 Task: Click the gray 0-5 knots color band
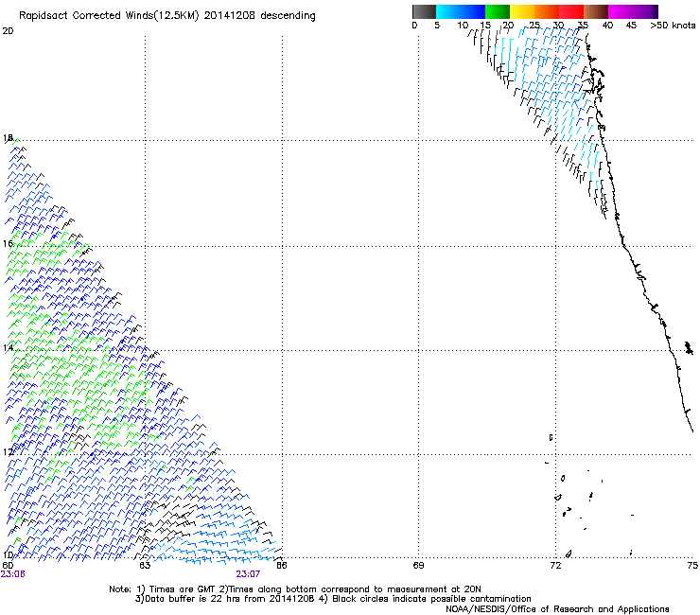(424, 11)
